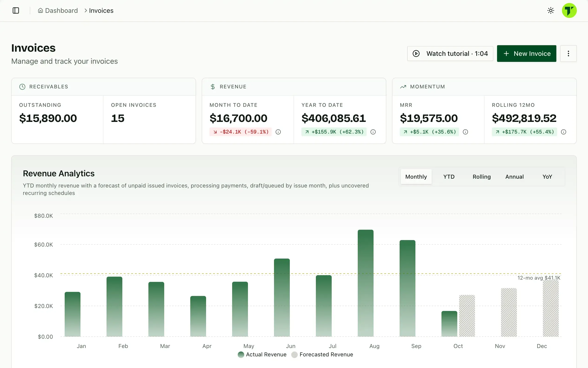Click the December forecasted hatched bar
This screenshot has height=368, width=588.
(x=551, y=308)
